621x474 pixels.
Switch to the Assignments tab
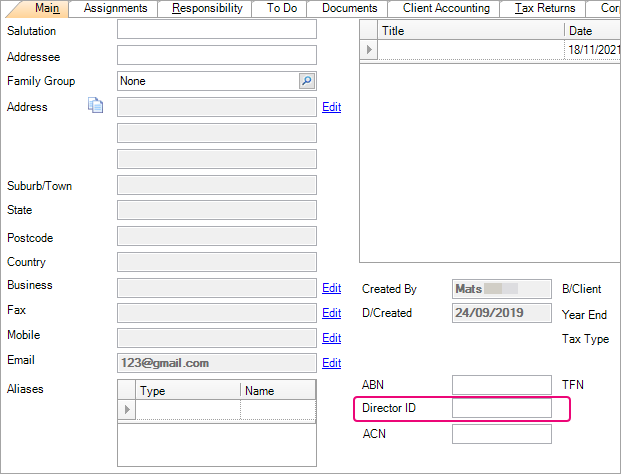point(115,8)
